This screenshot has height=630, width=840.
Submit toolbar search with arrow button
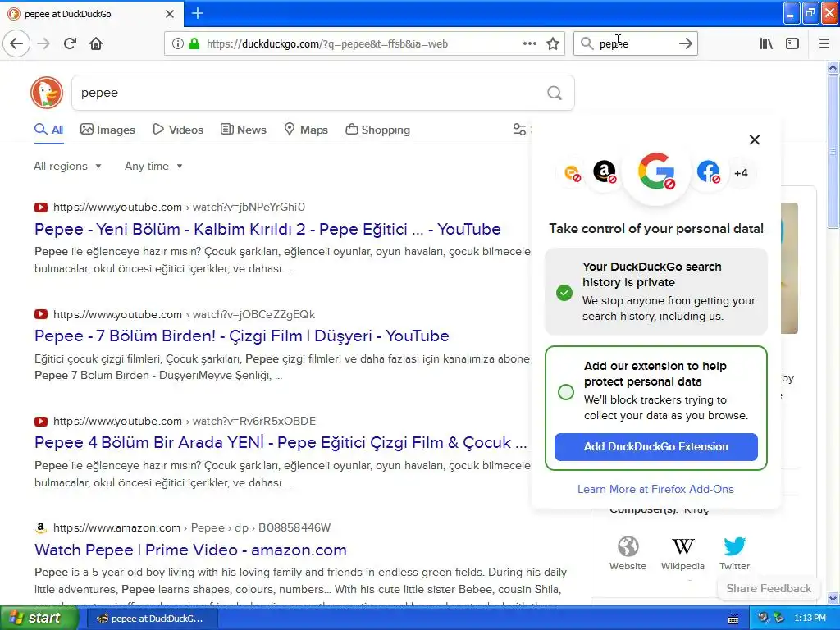[x=685, y=43]
